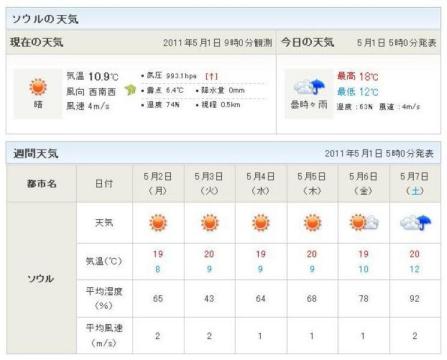Click the May 6 sun-and-cloud icon

coord(364,222)
